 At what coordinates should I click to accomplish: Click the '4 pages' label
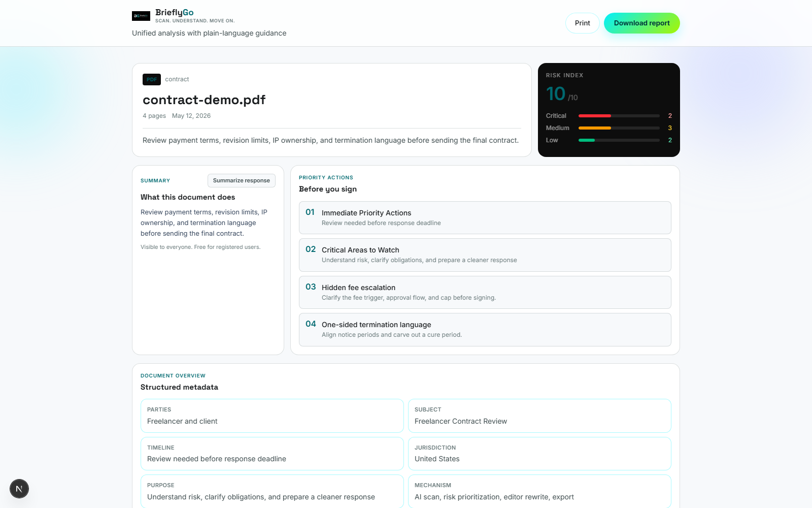[x=154, y=116]
